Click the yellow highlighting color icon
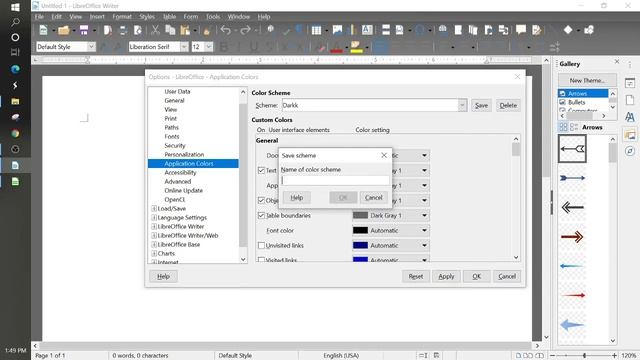The image size is (640, 360). tap(356, 47)
